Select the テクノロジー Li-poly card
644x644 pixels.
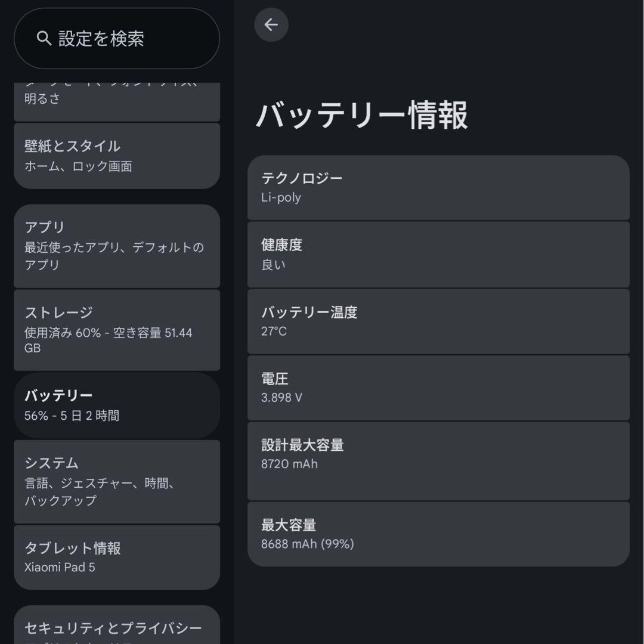tap(438, 187)
